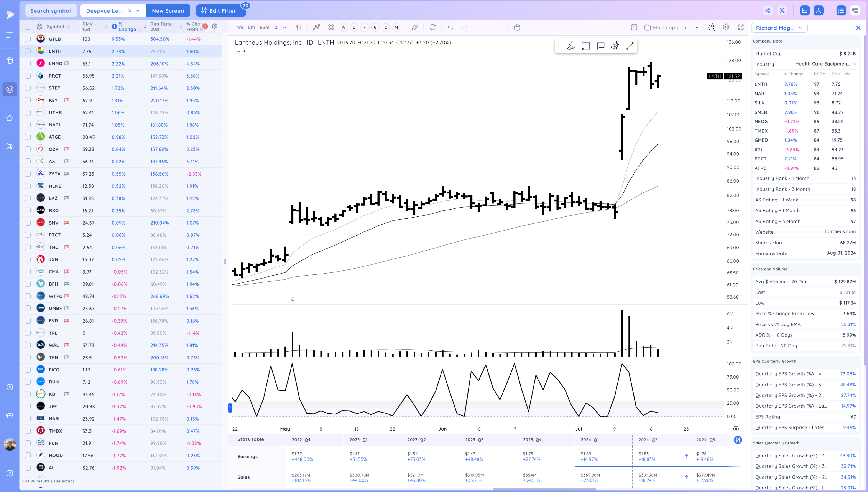
Task: Collapse the Industry row chevron
Action: (x=854, y=64)
